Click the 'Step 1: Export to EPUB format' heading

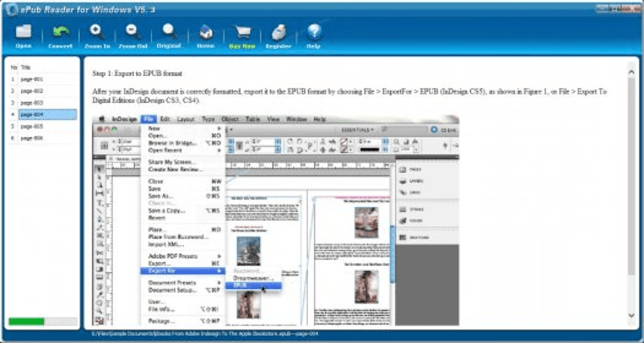click(137, 73)
